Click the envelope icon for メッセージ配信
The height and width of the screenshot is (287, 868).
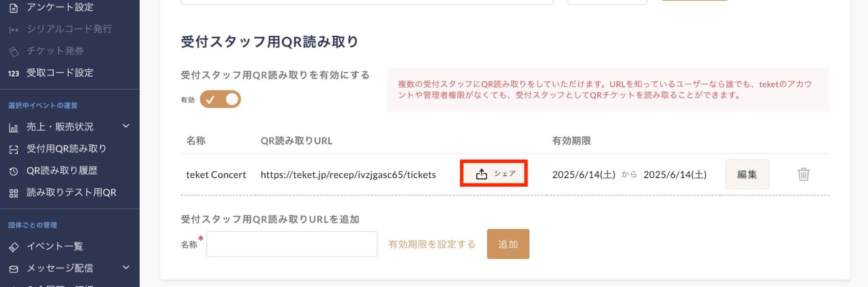coord(13,269)
